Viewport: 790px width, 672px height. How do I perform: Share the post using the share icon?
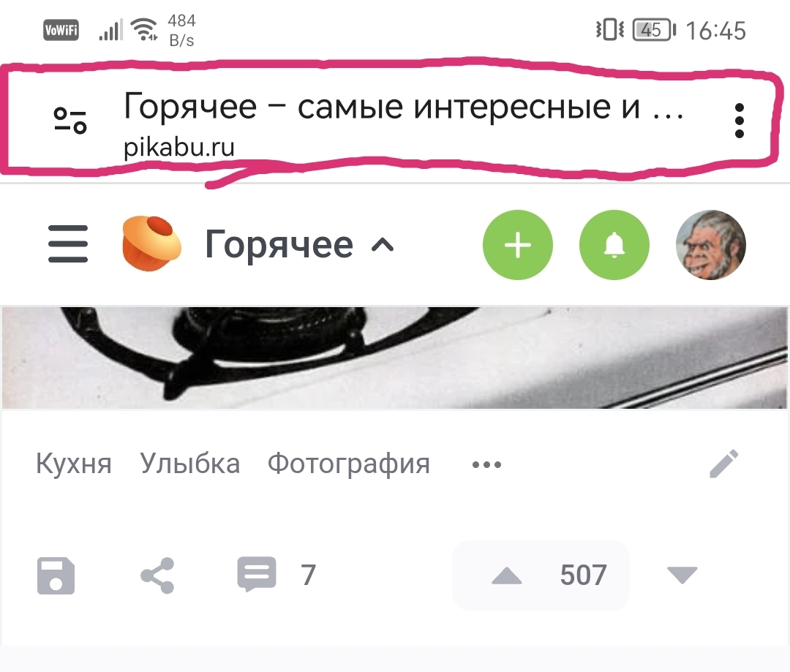pos(157,575)
